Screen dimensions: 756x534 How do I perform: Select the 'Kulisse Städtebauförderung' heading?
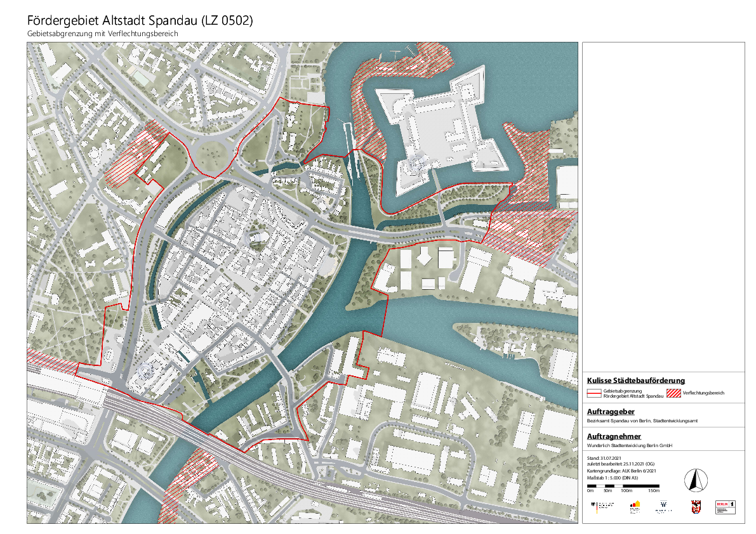coord(636,381)
